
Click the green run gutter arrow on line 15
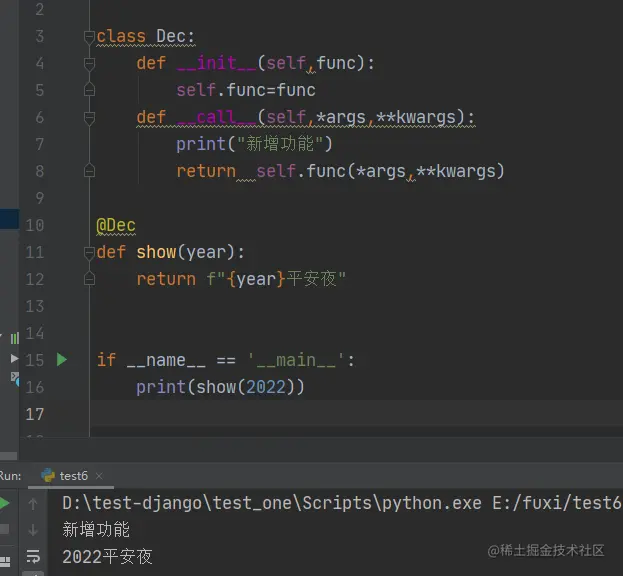pyautogui.click(x=62, y=360)
